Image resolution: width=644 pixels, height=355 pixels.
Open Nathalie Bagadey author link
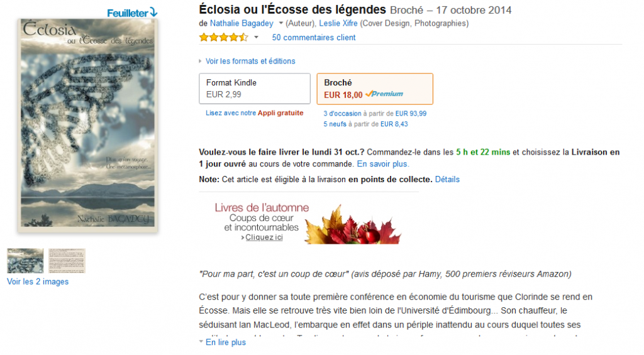click(241, 23)
